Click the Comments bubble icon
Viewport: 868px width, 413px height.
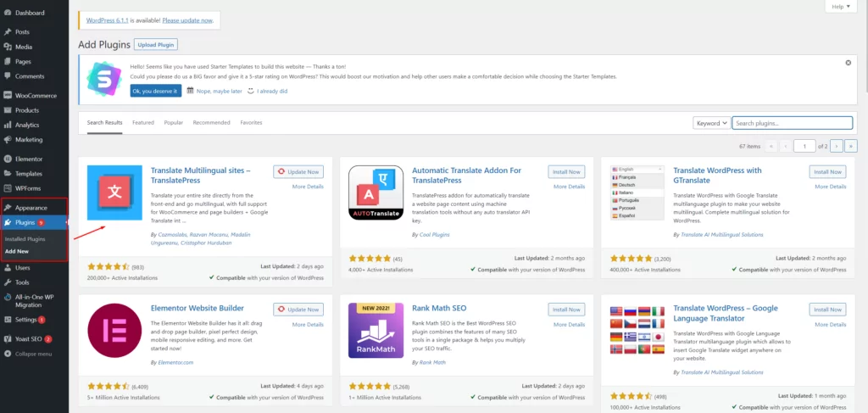(x=8, y=76)
